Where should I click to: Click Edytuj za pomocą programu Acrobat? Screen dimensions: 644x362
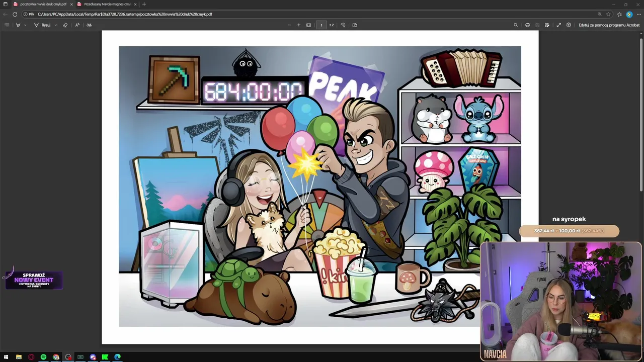click(x=609, y=25)
